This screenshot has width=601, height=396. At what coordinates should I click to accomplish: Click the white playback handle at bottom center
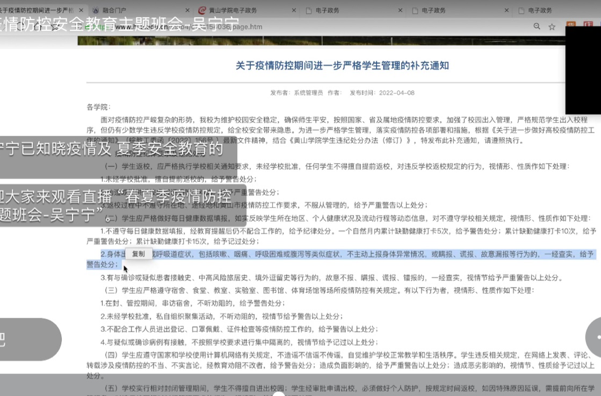[279, 394]
